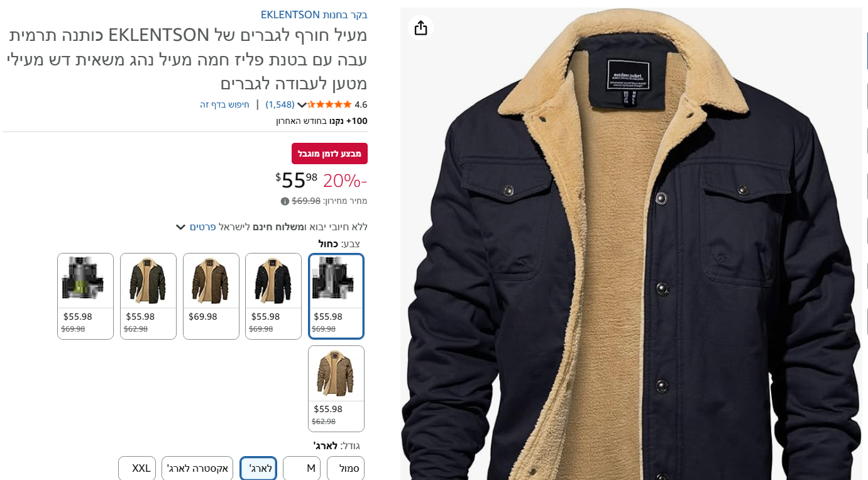This screenshot has width=868, height=480.
Task: Choose the leftmost blurred color swatch
Action: (85, 296)
